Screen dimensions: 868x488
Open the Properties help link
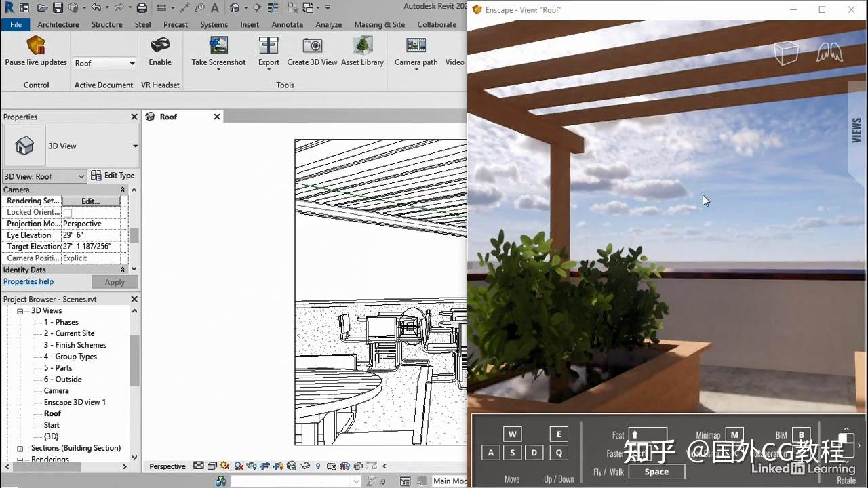tap(28, 282)
